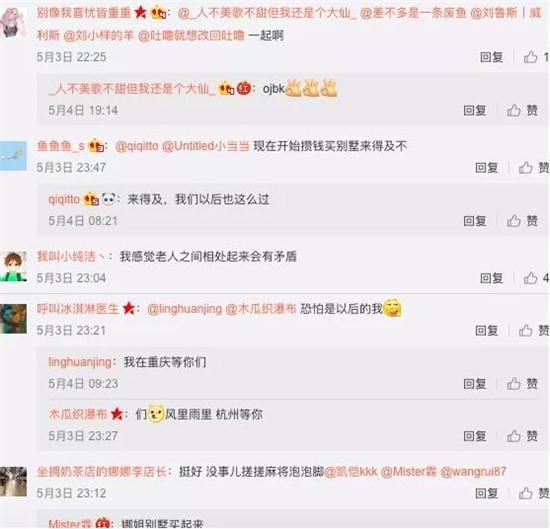This screenshot has width=550, height=529.
Task: Open the avatar of 呼叫冰淇淋医生
Action: (13, 319)
